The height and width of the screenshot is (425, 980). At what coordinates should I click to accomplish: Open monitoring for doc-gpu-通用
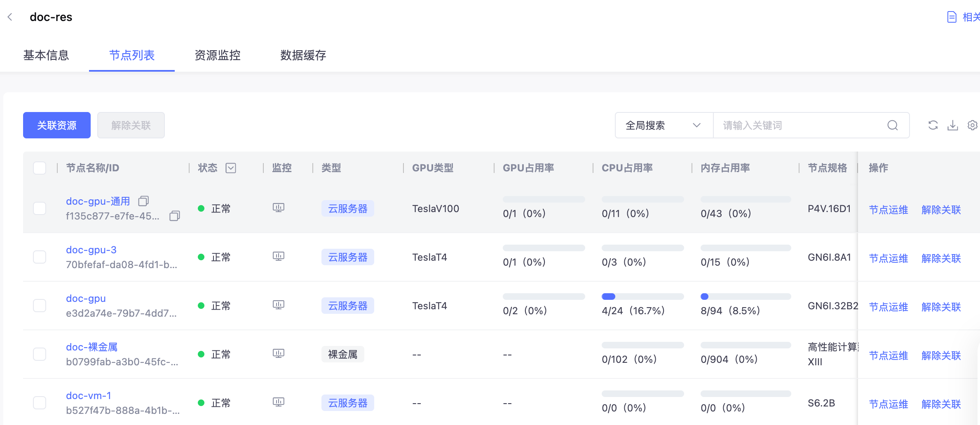pyautogui.click(x=279, y=208)
